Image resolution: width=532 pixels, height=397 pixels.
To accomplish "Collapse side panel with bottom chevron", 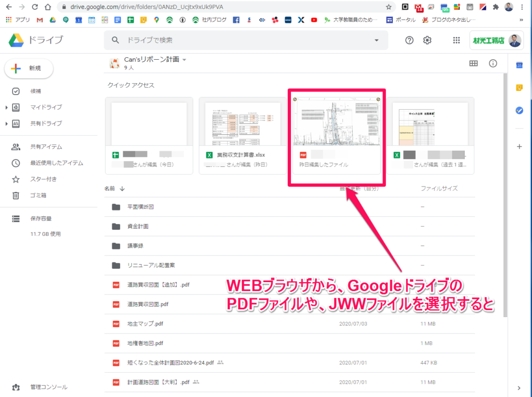I will (x=519, y=388).
